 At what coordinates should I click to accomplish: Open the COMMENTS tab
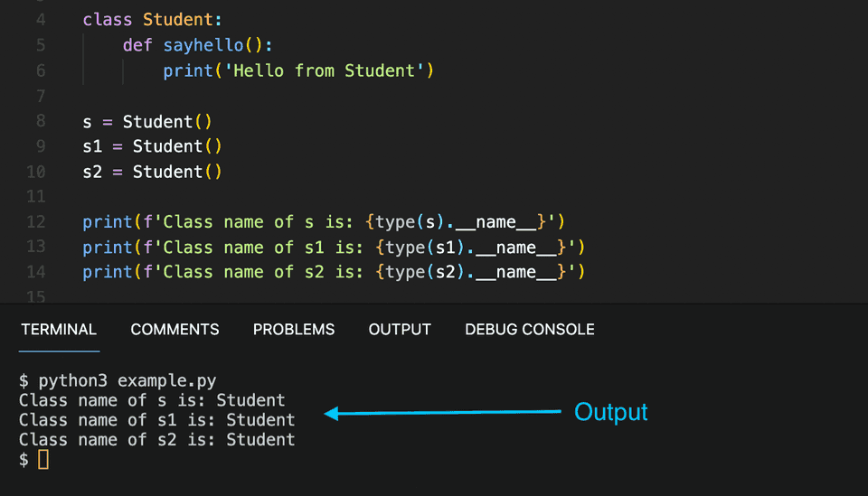pos(175,330)
